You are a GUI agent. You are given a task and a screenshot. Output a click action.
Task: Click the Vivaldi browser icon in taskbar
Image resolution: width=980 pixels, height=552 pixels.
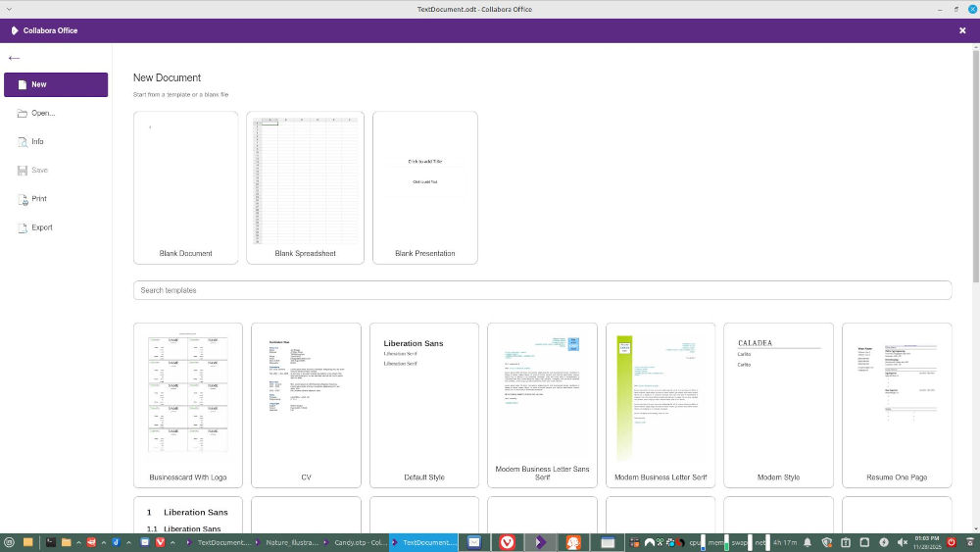point(507,542)
